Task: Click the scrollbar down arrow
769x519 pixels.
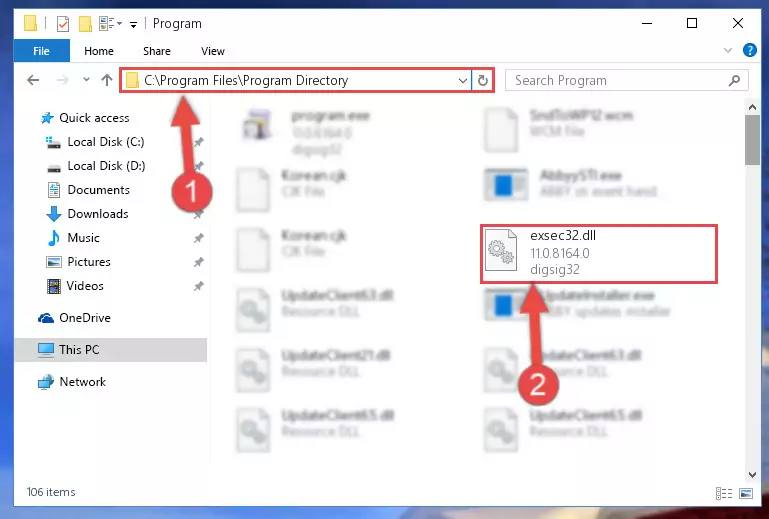Action: [x=752, y=474]
